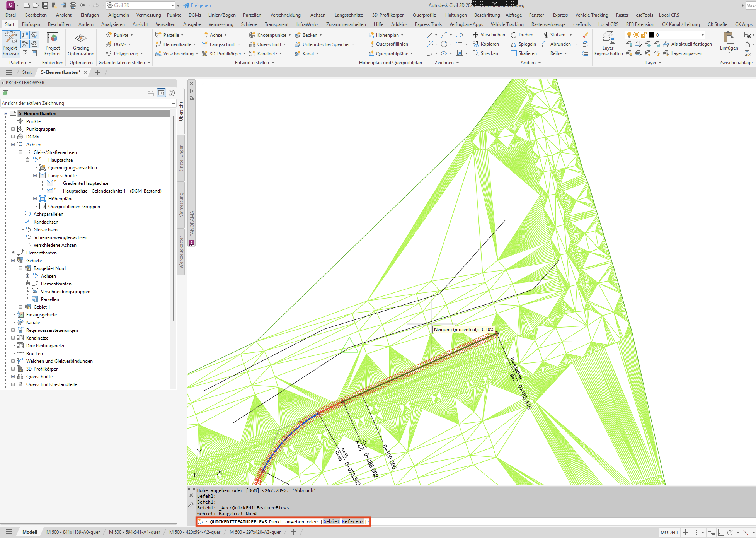756x538 pixels.
Task: Undo the last action via toolbar arrow
Action: pos(82,5)
